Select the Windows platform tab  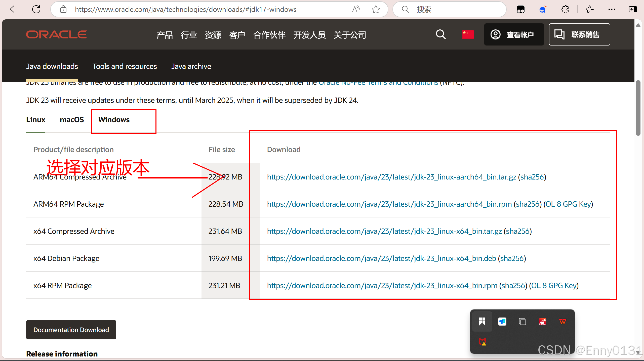pyautogui.click(x=114, y=120)
